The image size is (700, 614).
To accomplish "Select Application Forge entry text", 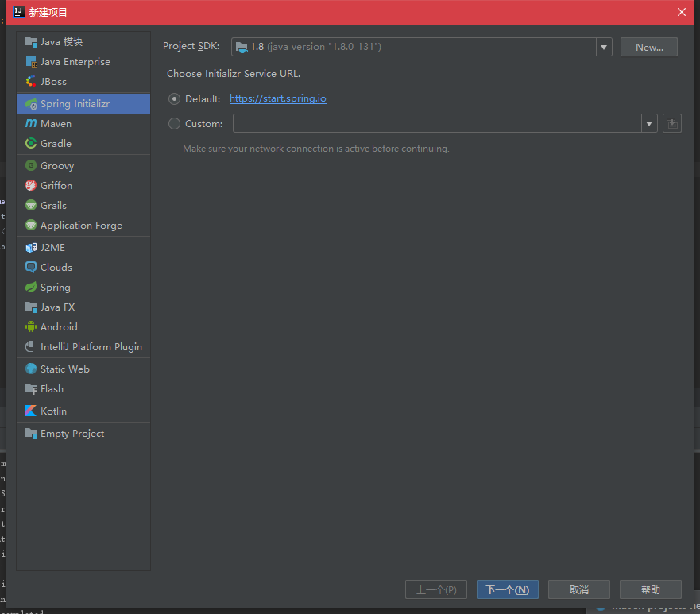I will (x=81, y=226).
